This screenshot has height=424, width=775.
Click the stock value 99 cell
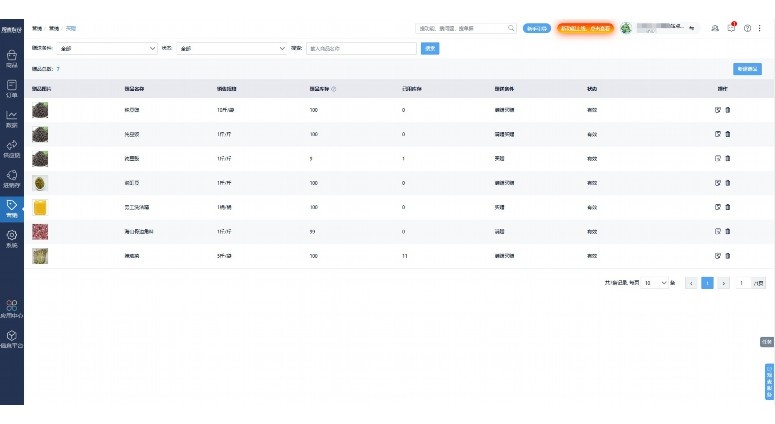pos(312,231)
